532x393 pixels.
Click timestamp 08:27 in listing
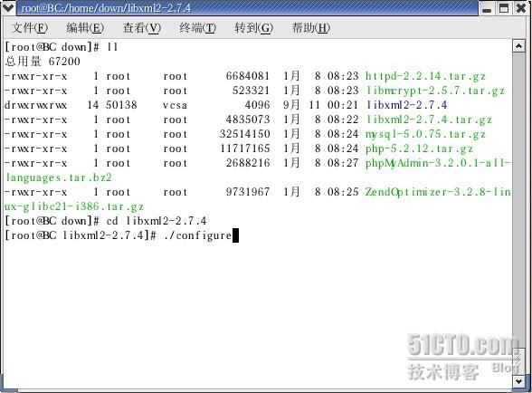[343, 163]
